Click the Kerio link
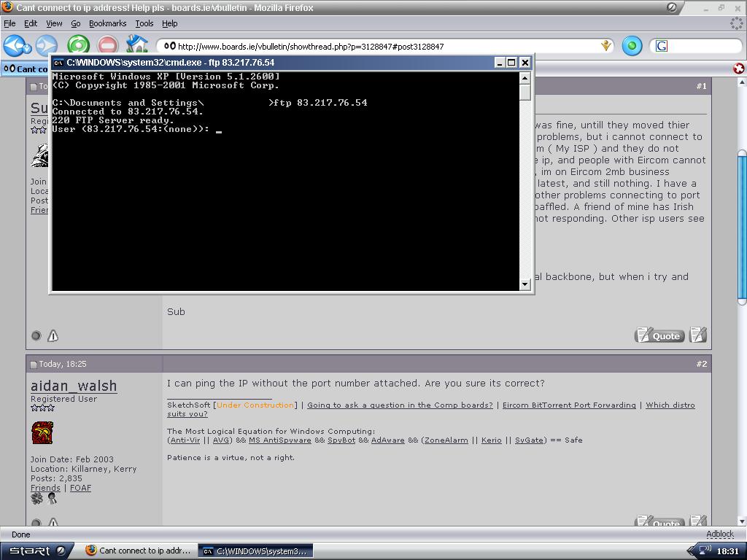Image resolution: width=747 pixels, height=560 pixels. pyautogui.click(x=492, y=440)
